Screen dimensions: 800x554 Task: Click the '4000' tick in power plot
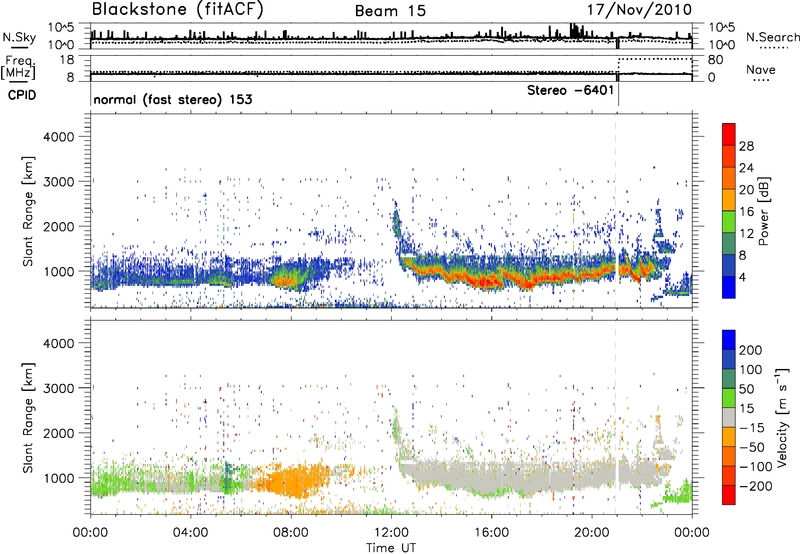pos(58,137)
